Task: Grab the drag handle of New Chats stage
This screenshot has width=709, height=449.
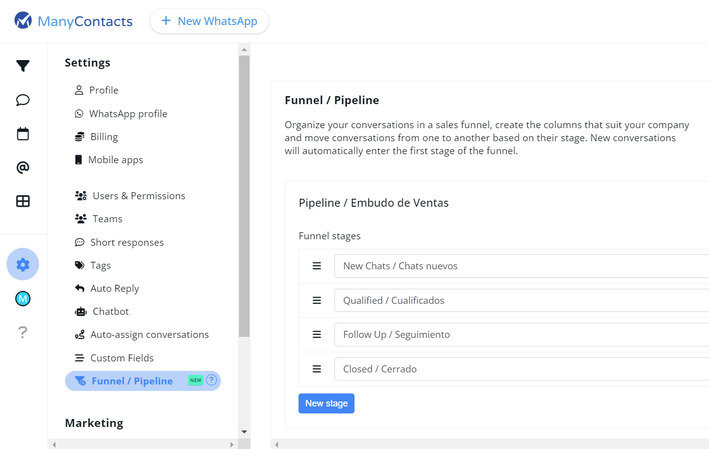Action: click(x=317, y=266)
